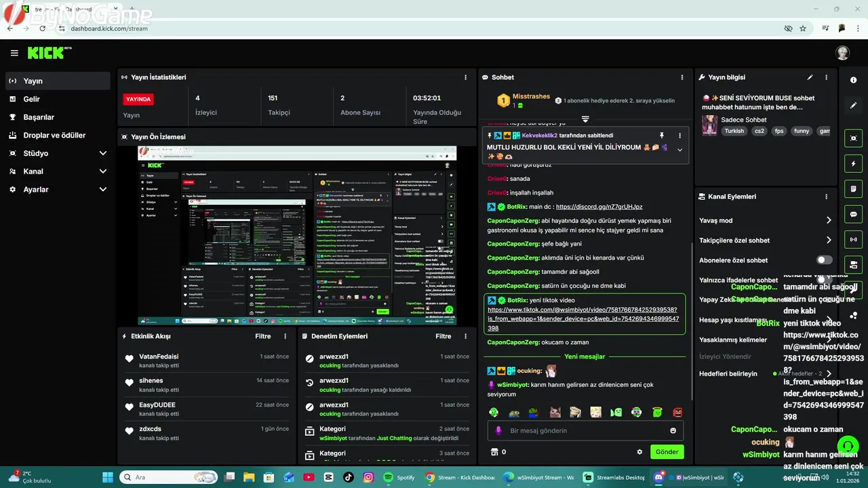Image resolution: width=868 pixels, height=488 pixels.
Task: Open the tiktok video link in chat
Action: (583, 319)
